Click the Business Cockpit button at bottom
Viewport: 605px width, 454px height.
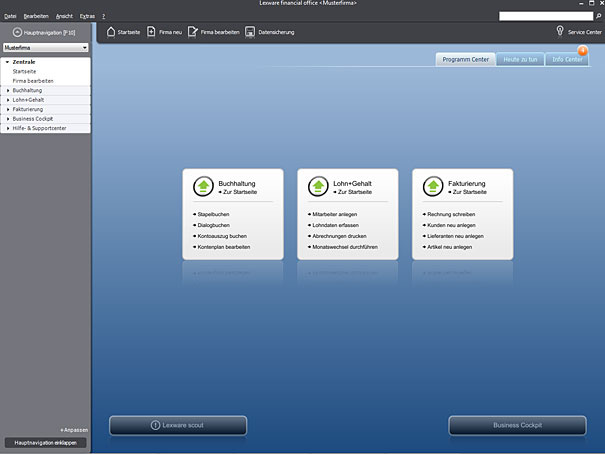[517, 425]
